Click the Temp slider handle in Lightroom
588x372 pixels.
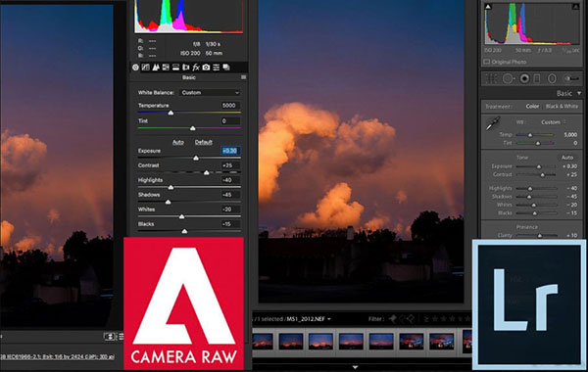click(x=530, y=135)
